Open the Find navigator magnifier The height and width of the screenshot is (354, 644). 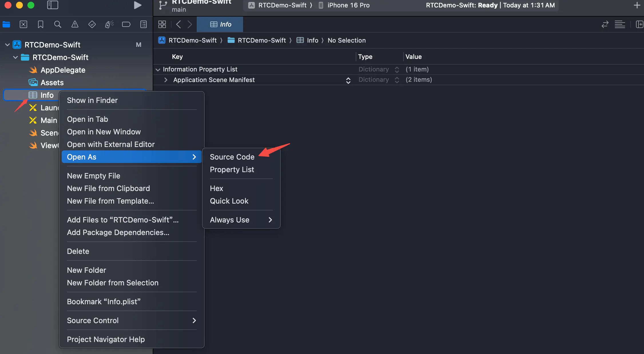point(58,24)
